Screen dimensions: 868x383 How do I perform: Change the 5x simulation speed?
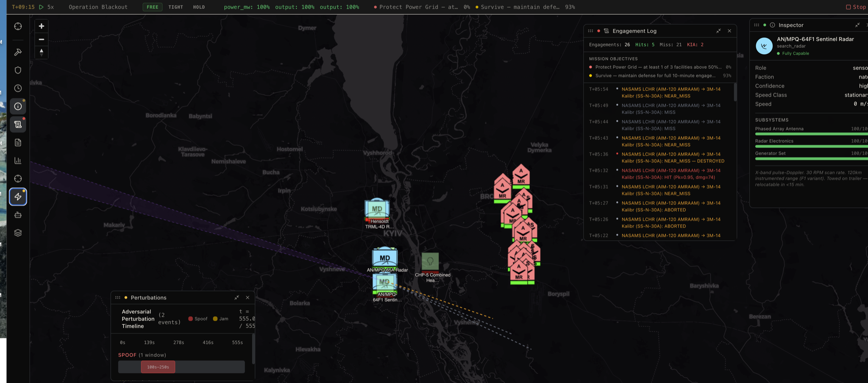pyautogui.click(x=50, y=7)
